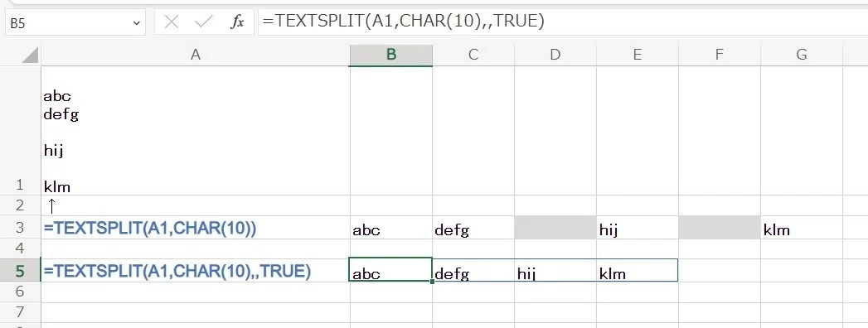868x328 pixels.
Task: Click gray empty cell F3
Action: tap(719, 227)
